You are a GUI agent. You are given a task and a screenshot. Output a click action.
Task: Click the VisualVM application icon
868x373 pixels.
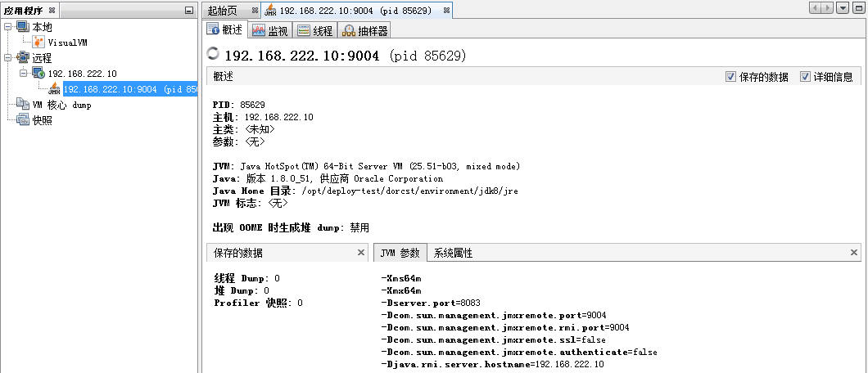38,42
